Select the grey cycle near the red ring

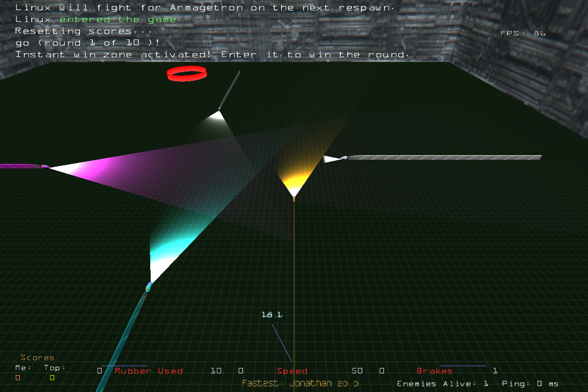coord(220,108)
